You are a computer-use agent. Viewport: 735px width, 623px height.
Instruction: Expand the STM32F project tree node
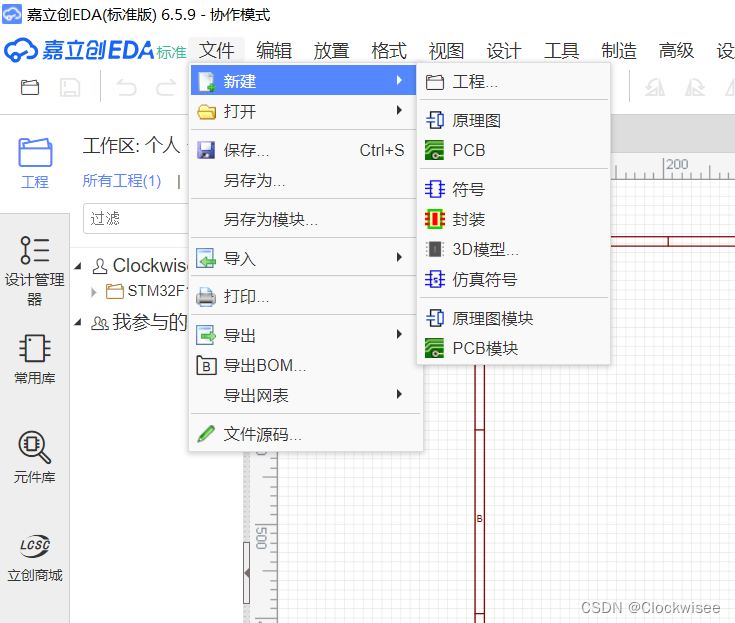click(x=94, y=292)
